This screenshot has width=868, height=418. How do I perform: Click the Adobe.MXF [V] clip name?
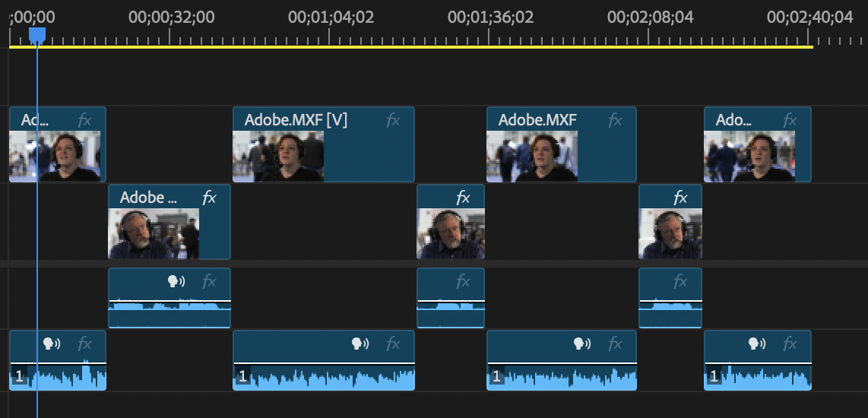295,120
